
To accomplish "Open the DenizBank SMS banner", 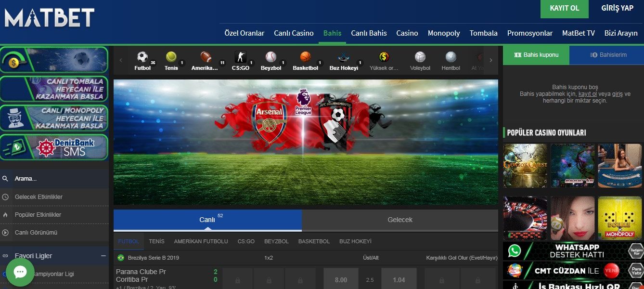I will (54, 147).
